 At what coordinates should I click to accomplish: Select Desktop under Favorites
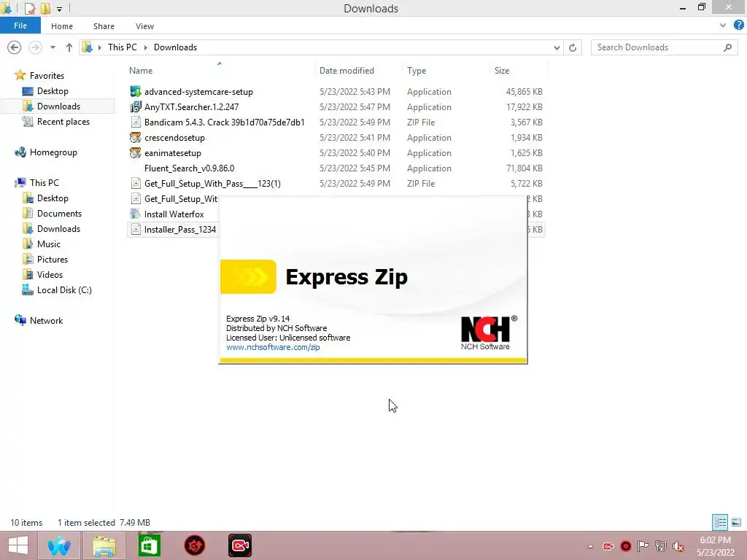click(x=53, y=91)
